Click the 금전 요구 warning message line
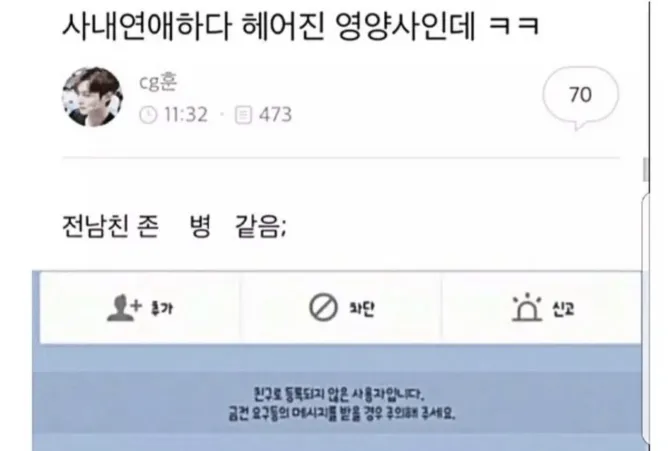This screenshot has height=451, width=669. [342, 413]
